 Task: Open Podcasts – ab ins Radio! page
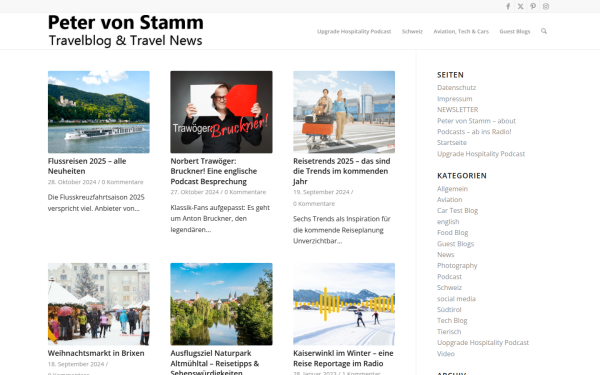click(474, 132)
